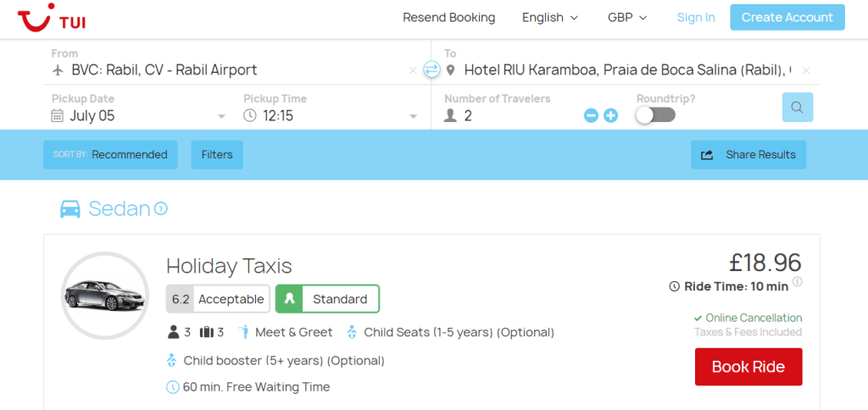Viewport: 868px width, 410px height.
Task: Enable the Roundtrip toggle
Action: coord(655,115)
